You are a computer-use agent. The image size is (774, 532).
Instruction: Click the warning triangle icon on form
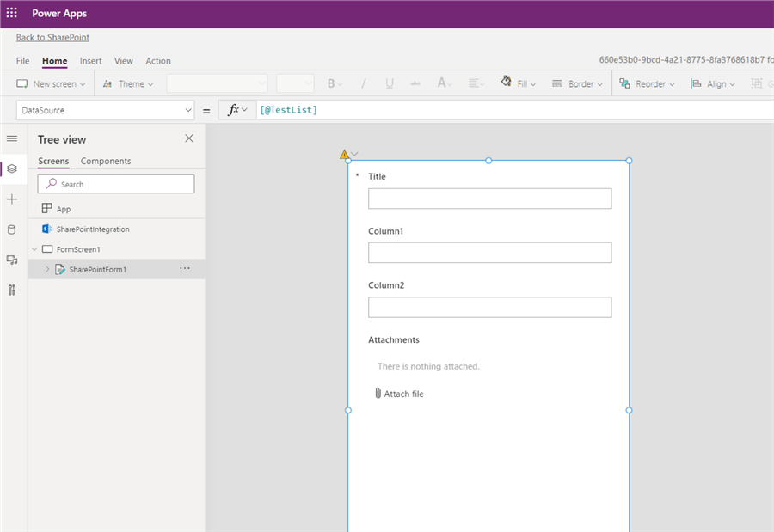click(344, 155)
